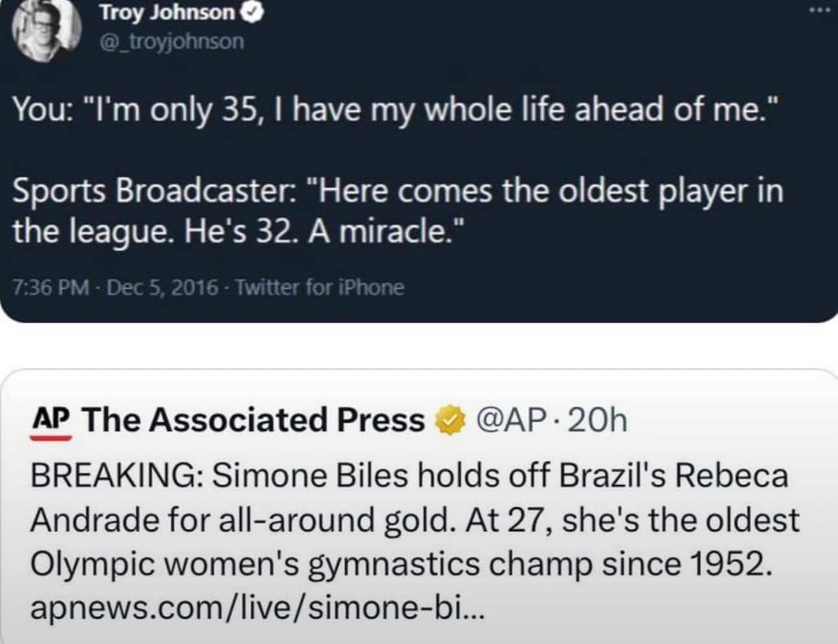Click the blue verified badge beside Troy Johnson

pyautogui.click(x=252, y=13)
